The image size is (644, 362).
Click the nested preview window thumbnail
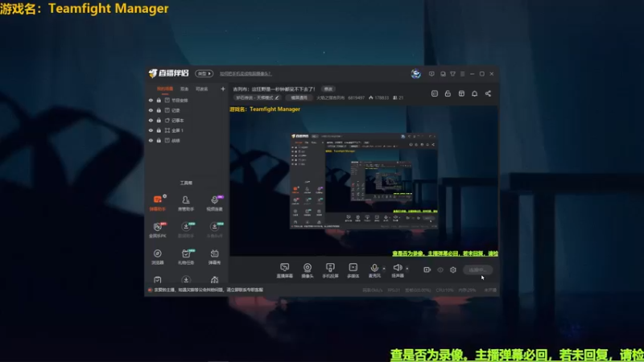(364, 180)
